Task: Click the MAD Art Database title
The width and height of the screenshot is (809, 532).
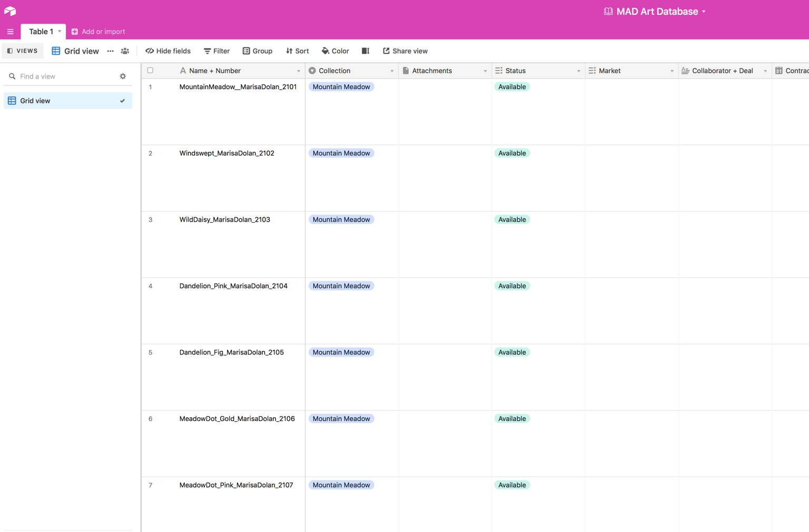Action: tap(657, 12)
